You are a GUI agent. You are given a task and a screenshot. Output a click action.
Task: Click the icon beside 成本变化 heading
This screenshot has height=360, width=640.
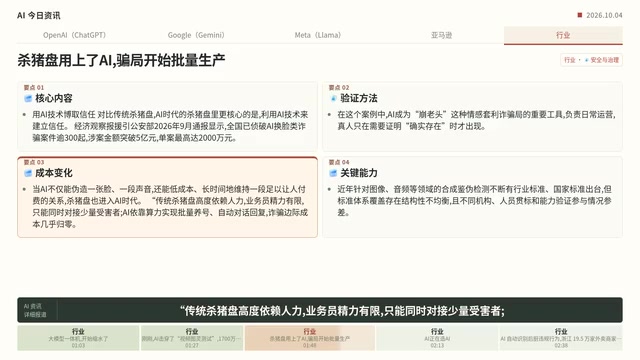click(28, 173)
